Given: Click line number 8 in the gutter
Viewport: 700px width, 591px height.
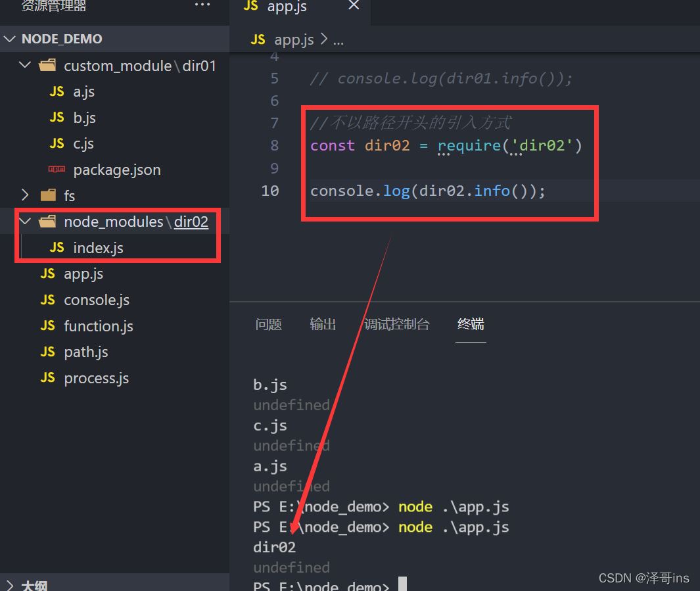Looking at the screenshot, I should coord(274,145).
